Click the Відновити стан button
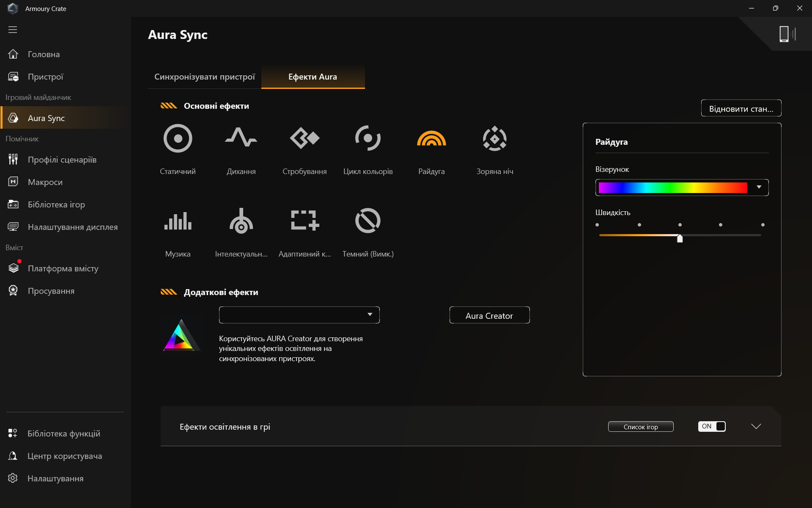The height and width of the screenshot is (508, 812). click(741, 108)
